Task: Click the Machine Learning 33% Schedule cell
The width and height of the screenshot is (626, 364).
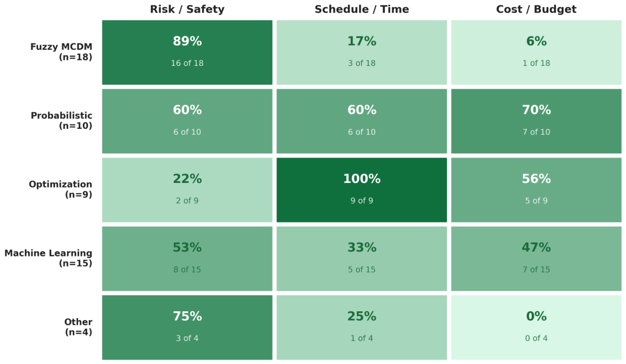Action: 362,259
